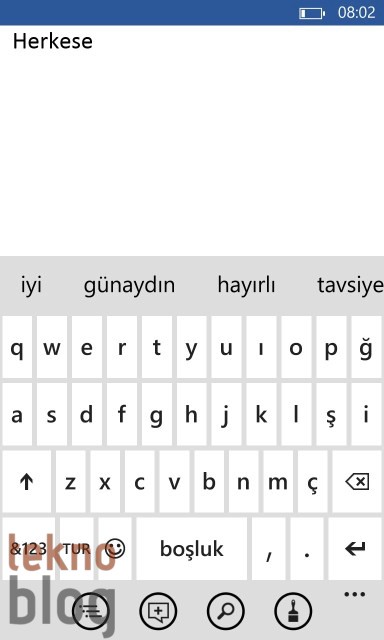Viewport: 384px width, 640px height.
Task: Choose the 'günaydın' word suggestion
Action: [x=129, y=285]
